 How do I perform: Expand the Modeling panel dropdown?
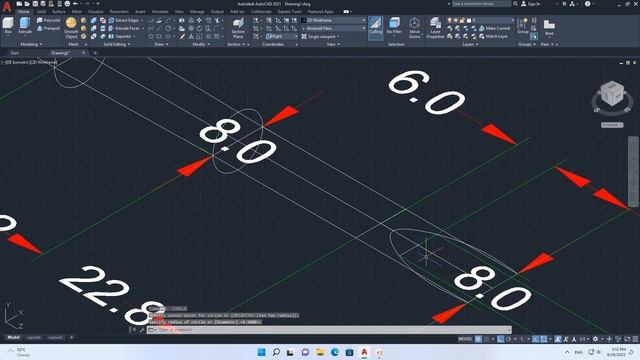(x=31, y=44)
